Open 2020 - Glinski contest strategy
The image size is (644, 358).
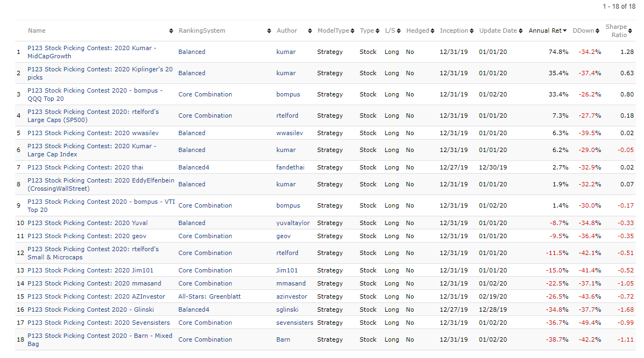[x=91, y=310]
